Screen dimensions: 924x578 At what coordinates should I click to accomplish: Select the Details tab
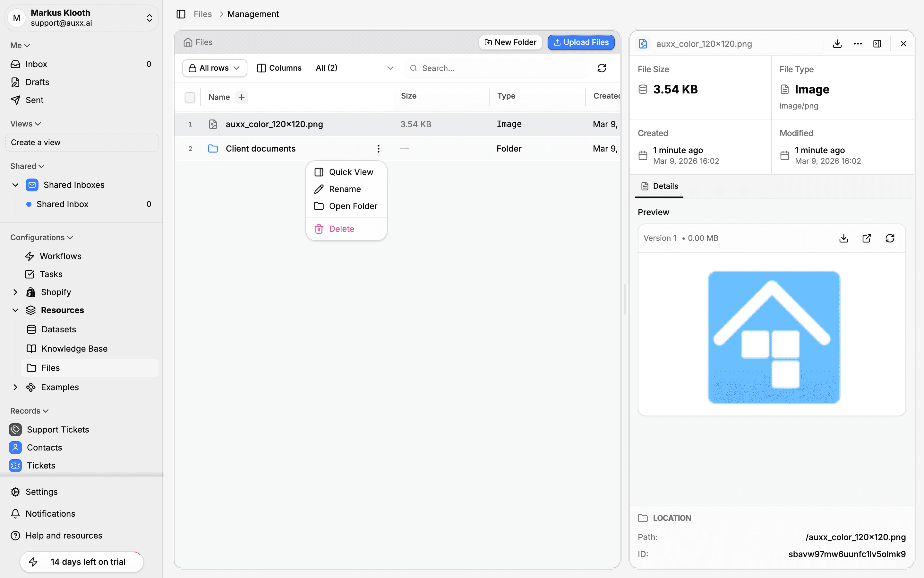(x=659, y=186)
